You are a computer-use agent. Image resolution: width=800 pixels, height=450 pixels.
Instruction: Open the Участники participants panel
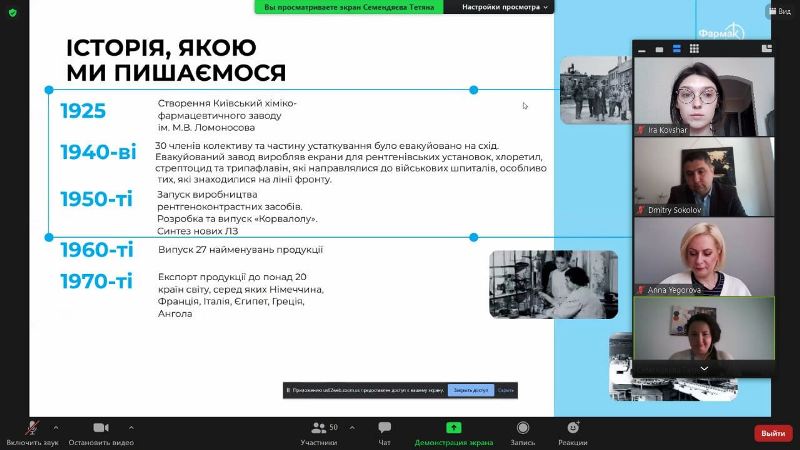(319, 433)
